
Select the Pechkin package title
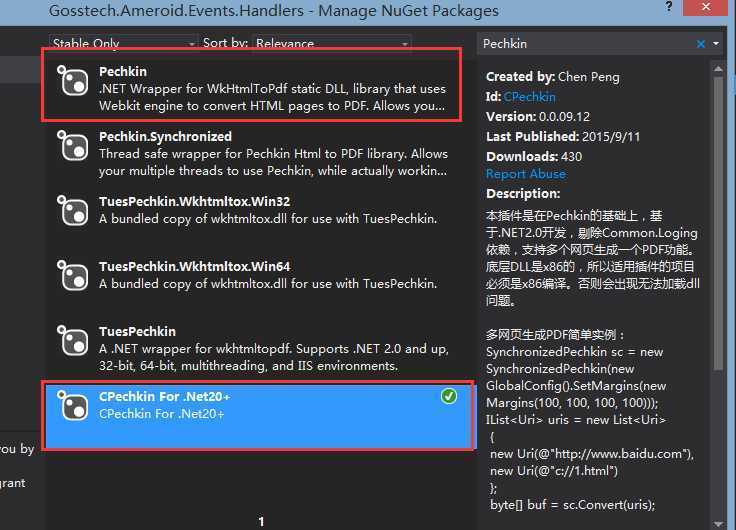coord(123,71)
